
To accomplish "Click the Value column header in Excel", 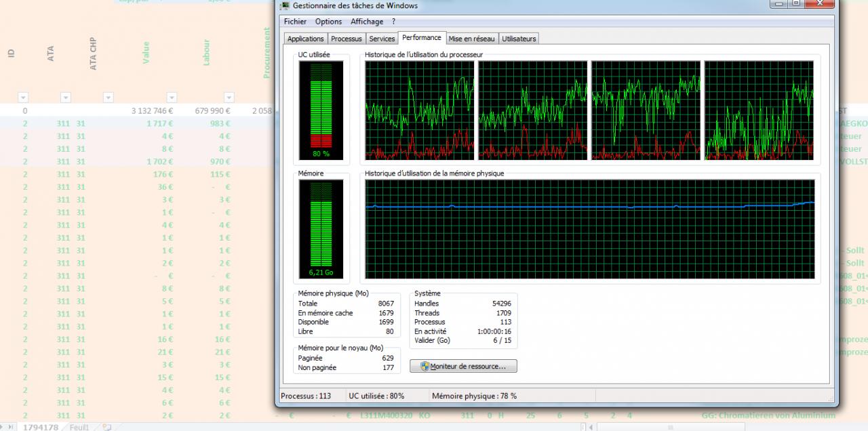I will pos(146,54).
